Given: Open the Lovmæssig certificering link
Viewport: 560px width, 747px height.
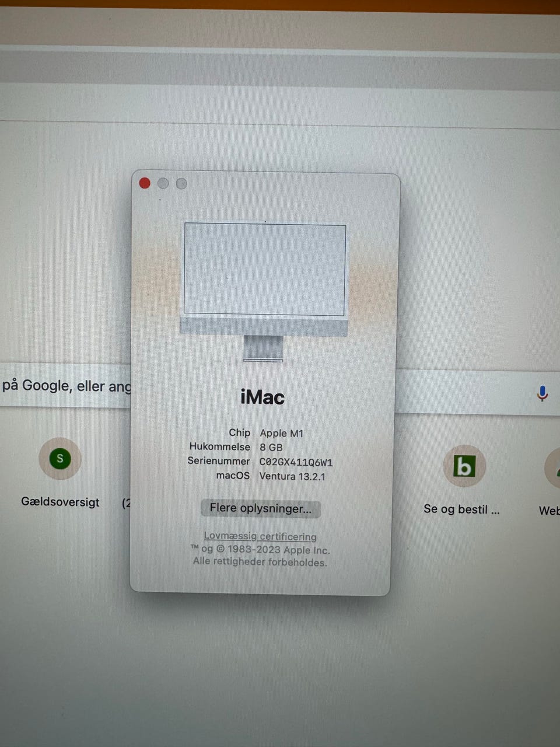Looking at the screenshot, I should pyautogui.click(x=260, y=536).
